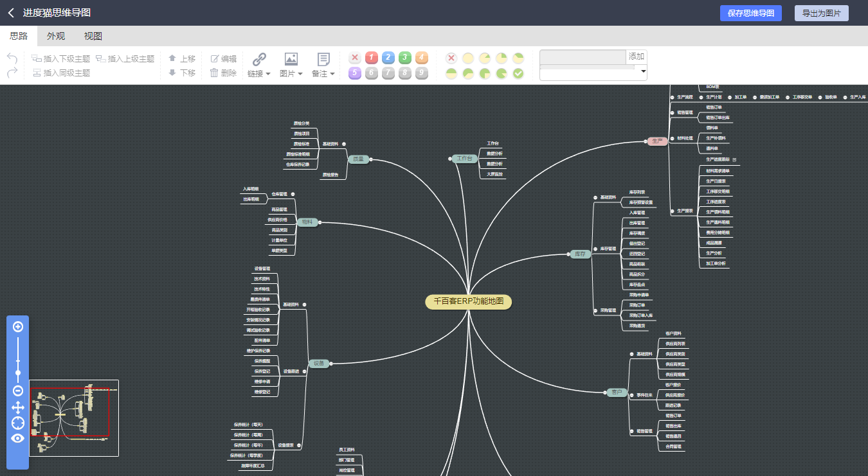
Task: Clear the priority marker
Action: point(355,58)
